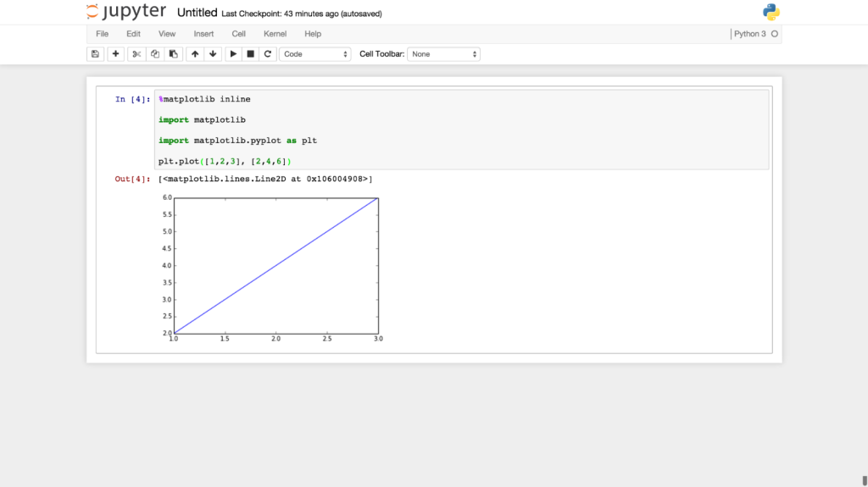Click the Cell Toolbar: label
This screenshot has height=487, width=868.
[382, 54]
